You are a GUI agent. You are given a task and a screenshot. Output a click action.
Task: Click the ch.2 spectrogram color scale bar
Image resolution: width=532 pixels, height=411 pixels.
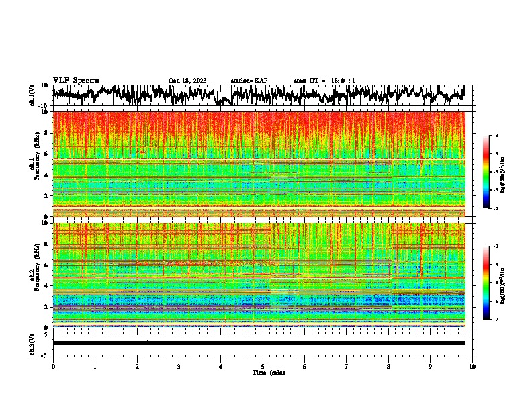click(486, 283)
